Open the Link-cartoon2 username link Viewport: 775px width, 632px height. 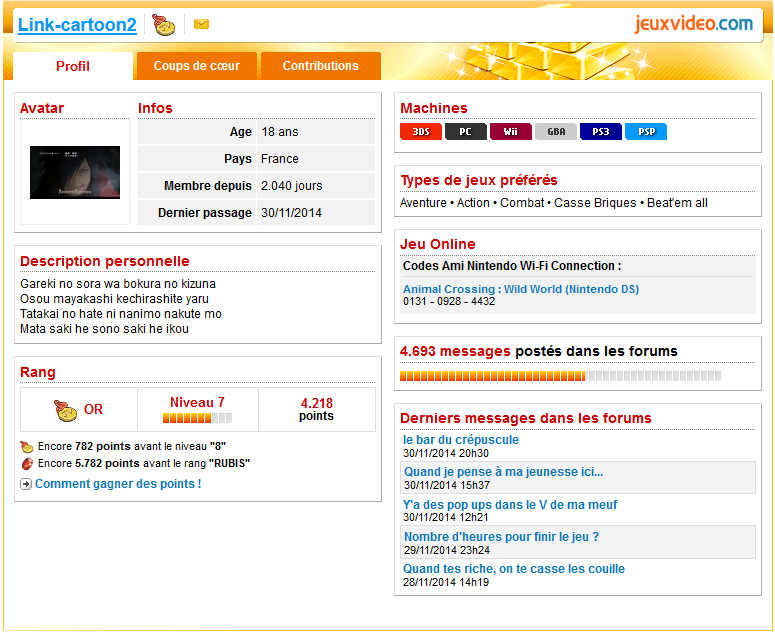pyautogui.click(x=77, y=25)
